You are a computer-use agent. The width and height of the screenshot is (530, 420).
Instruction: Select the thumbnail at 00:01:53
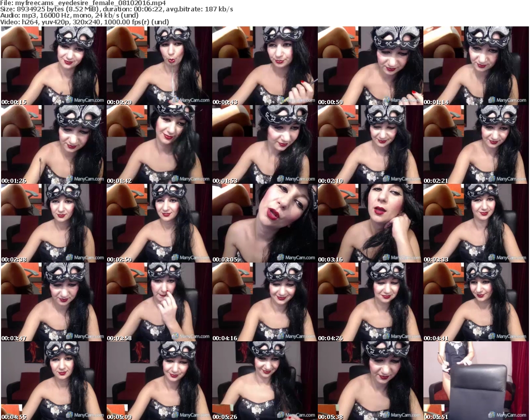pos(264,144)
